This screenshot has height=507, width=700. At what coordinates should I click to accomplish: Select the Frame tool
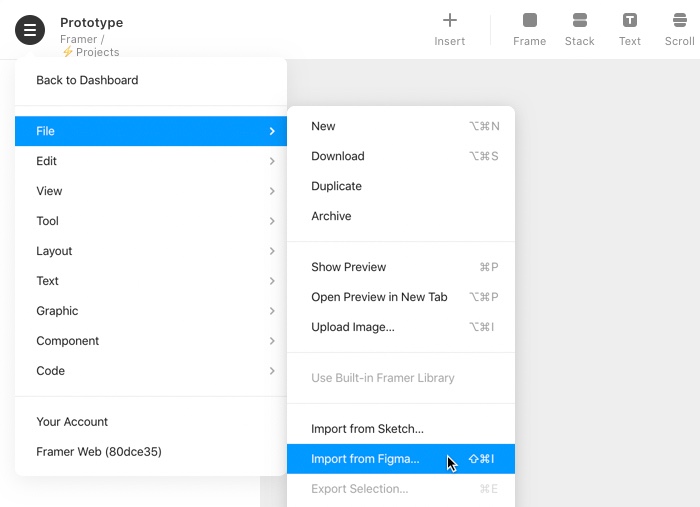coord(529,29)
